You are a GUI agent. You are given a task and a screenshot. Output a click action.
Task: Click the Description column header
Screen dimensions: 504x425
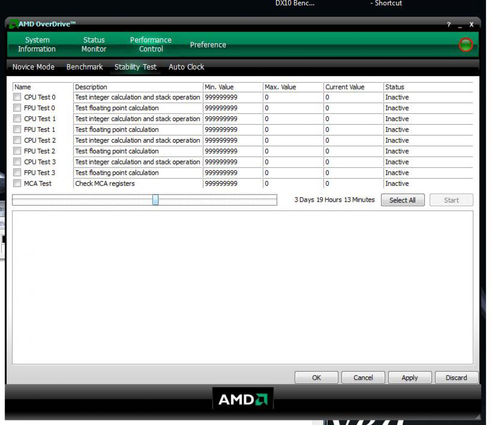[x=138, y=87]
